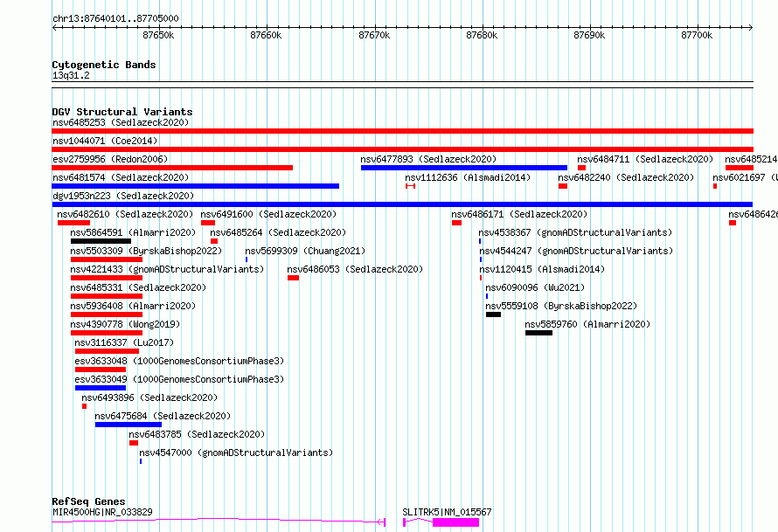Click the nsv5864591 (Almarri2020) label
This screenshot has height=532, width=778.
133,232
